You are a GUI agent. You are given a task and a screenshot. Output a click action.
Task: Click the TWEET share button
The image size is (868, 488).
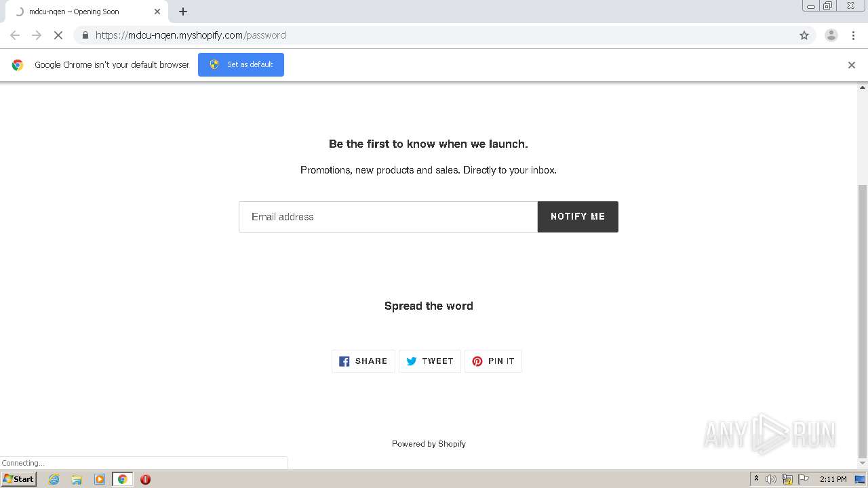pyautogui.click(x=430, y=361)
